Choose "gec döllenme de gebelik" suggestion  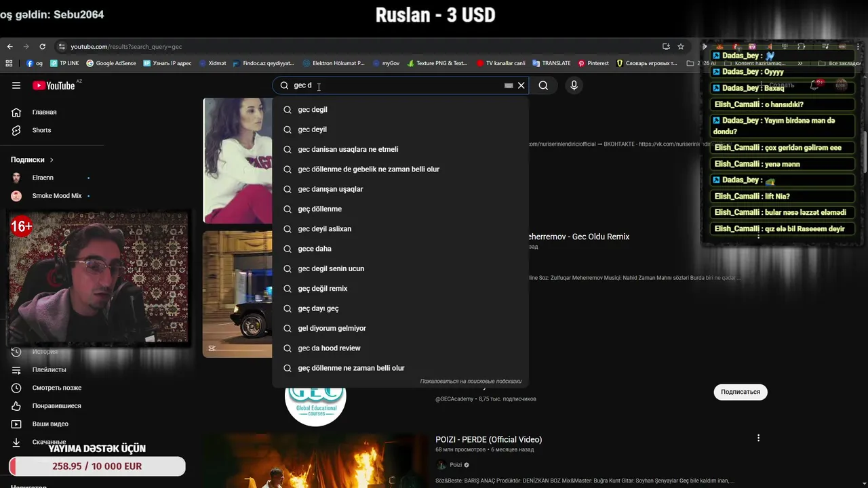click(400, 169)
